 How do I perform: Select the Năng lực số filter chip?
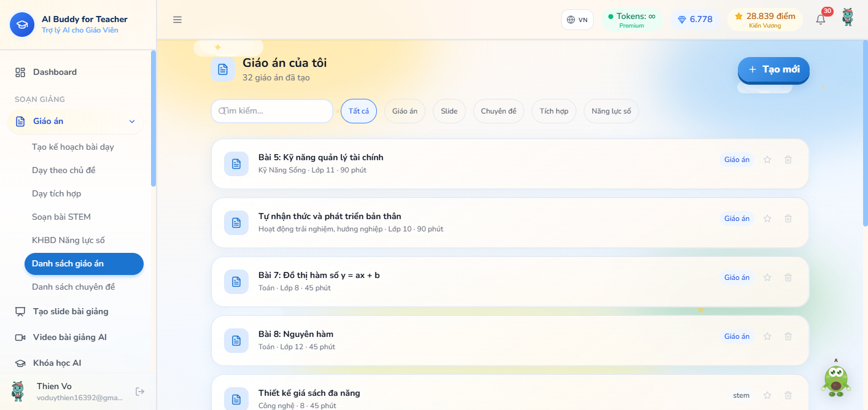[611, 111]
